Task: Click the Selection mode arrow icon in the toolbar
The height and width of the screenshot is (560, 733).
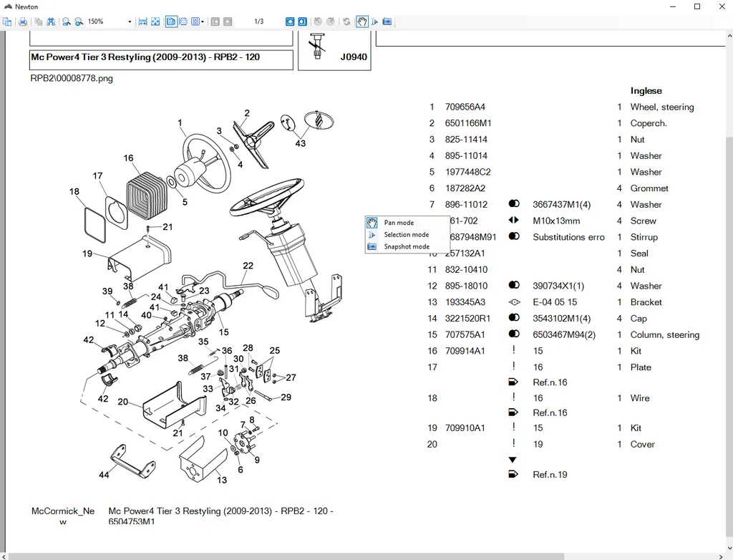Action: (x=374, y=21)
